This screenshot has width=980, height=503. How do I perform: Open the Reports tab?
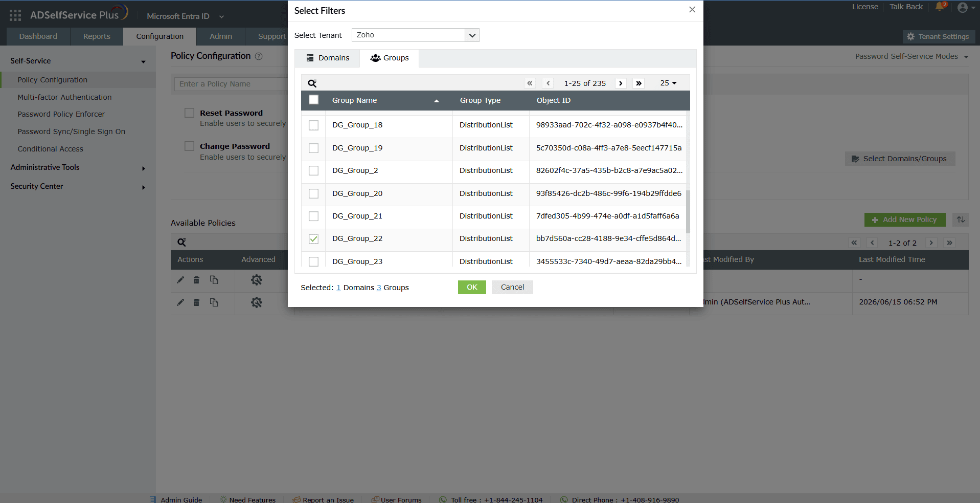[97, 36]
